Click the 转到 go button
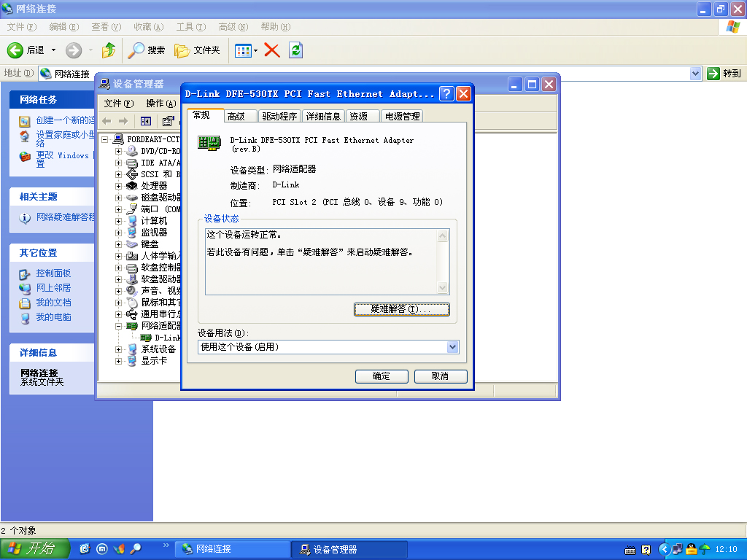 [724, 74]
